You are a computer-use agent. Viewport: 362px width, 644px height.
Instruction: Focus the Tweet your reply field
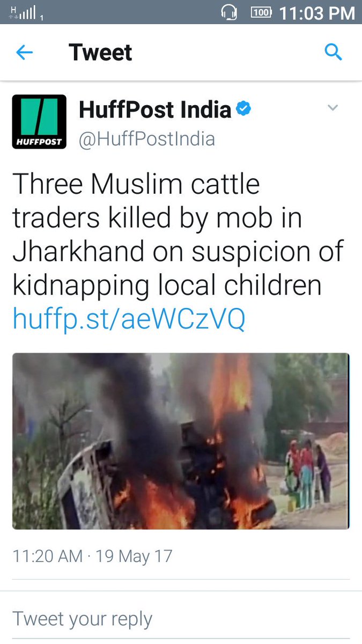point(181,619)
